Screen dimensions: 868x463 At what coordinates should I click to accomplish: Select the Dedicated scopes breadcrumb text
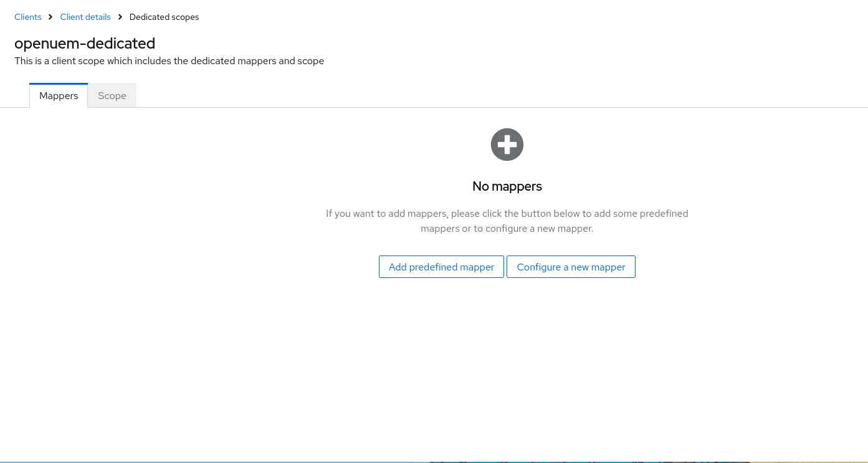point(164,17)
